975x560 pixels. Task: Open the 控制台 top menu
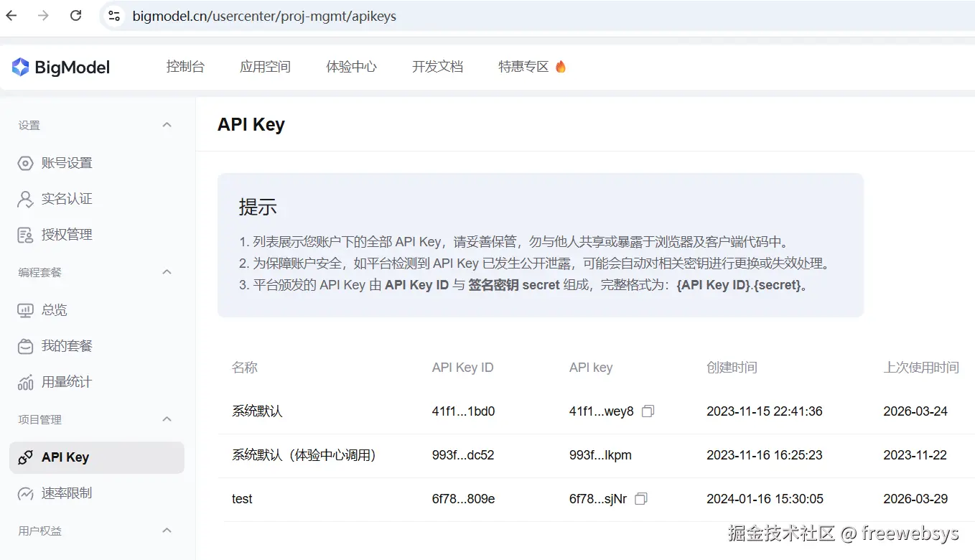(185, 67)
